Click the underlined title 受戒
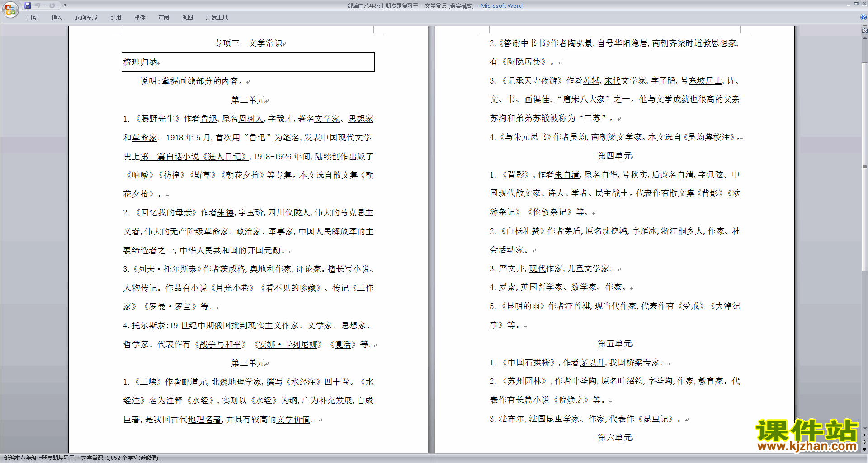The image size is (868, 463). 691,306
